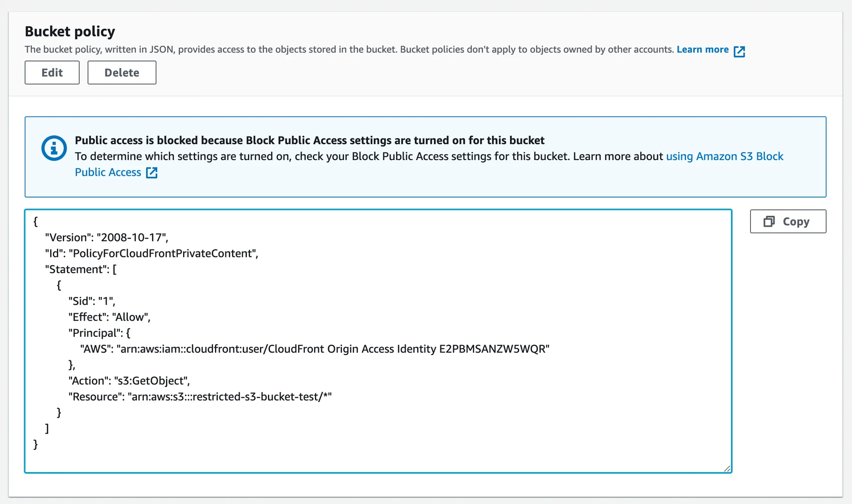The width and height of the screenshot is (852, 504).
Task: Click the restricted-s3-bucket-test Resource line
Action: coord(200,397)
